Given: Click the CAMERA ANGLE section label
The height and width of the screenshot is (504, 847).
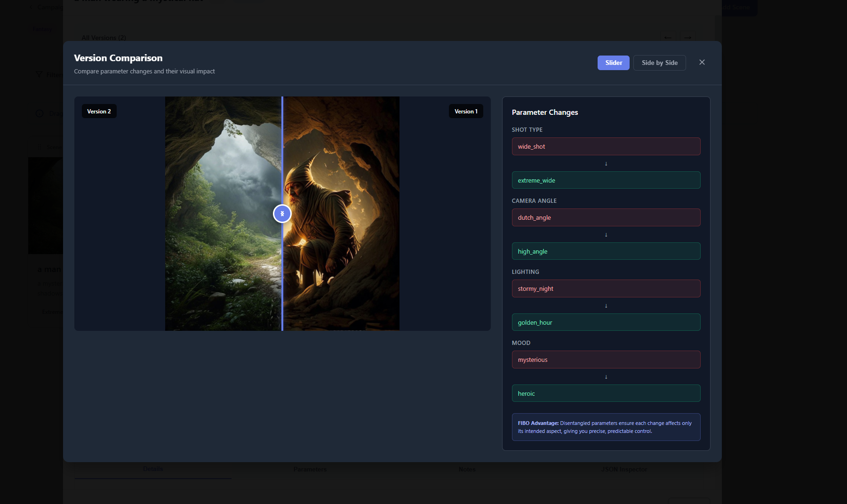Looking at the screenshot, I should coord(534,200).
